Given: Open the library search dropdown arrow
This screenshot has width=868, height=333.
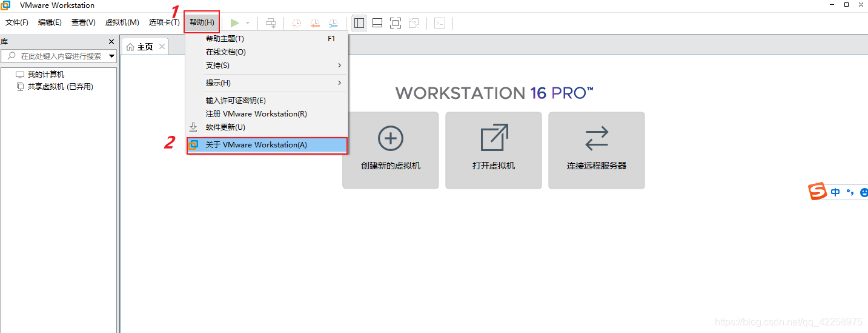Looking at the screenshot, I should pos(112,56).
